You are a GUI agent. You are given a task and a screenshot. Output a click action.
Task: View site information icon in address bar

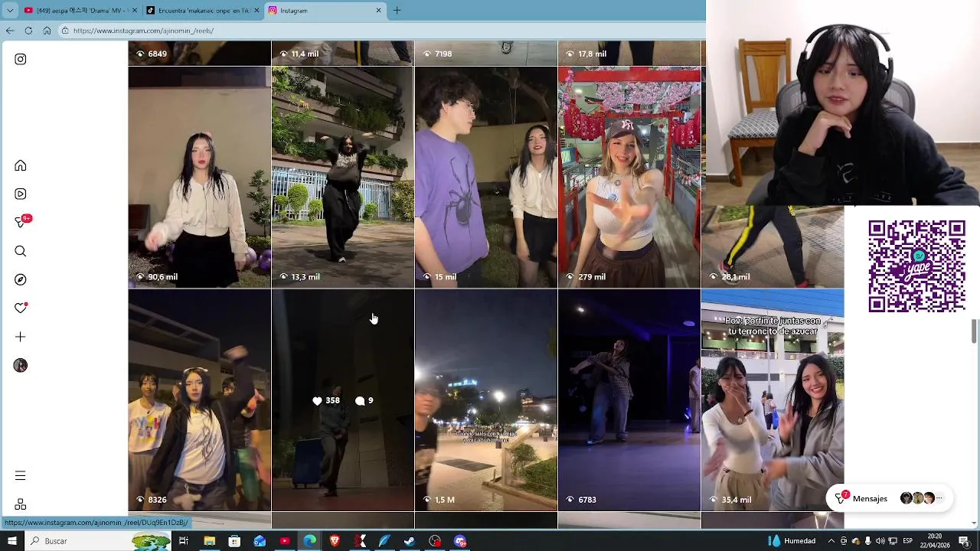point(66,31)
